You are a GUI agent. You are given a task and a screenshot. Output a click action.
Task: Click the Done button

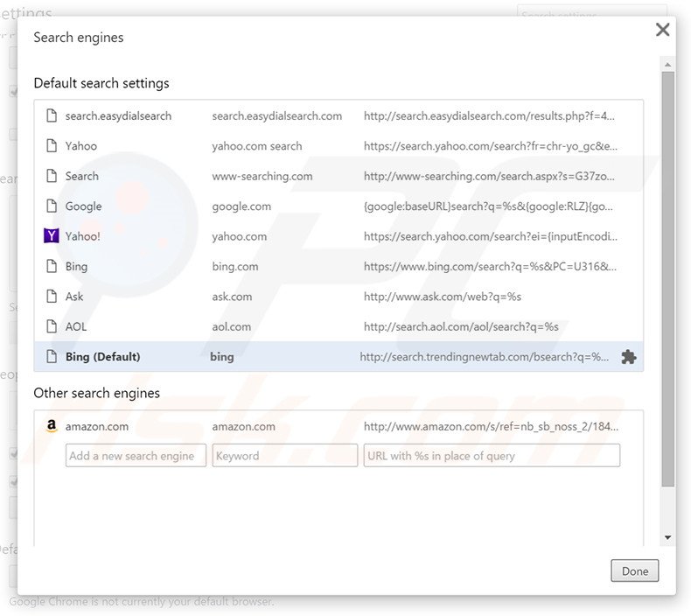[x=635, y=571]
